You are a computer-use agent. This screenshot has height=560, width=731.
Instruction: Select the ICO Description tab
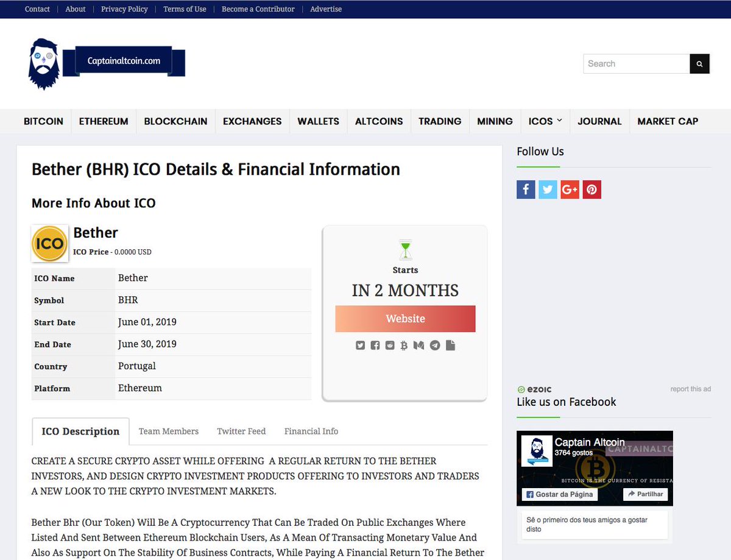pyautogui.click(x=80, y=431)
